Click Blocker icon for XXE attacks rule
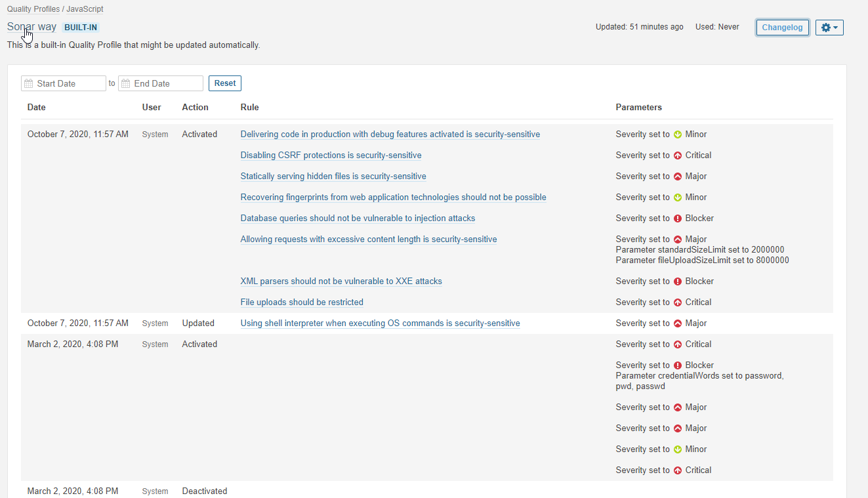 [x=678, y=281]
